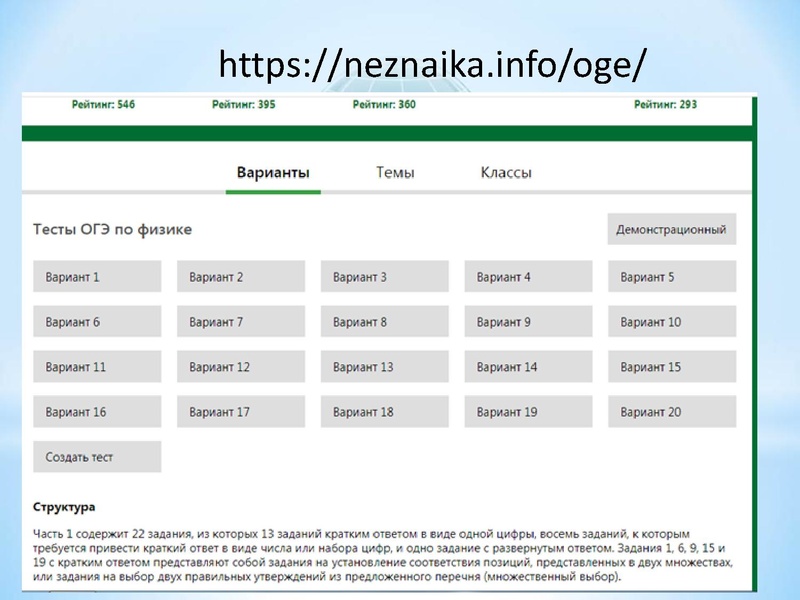Choose Вариант 14
The image size is (800, 600).
pos(528,367)
